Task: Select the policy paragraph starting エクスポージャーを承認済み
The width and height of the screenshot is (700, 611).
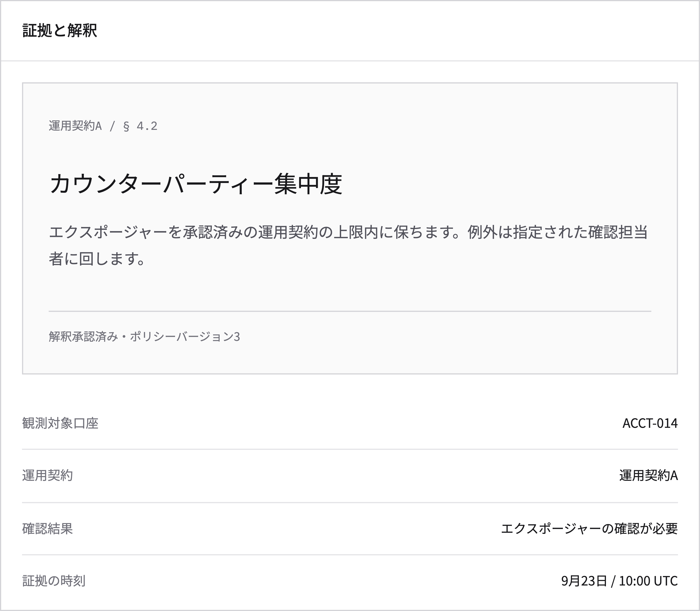Action: tap(348, 245)
